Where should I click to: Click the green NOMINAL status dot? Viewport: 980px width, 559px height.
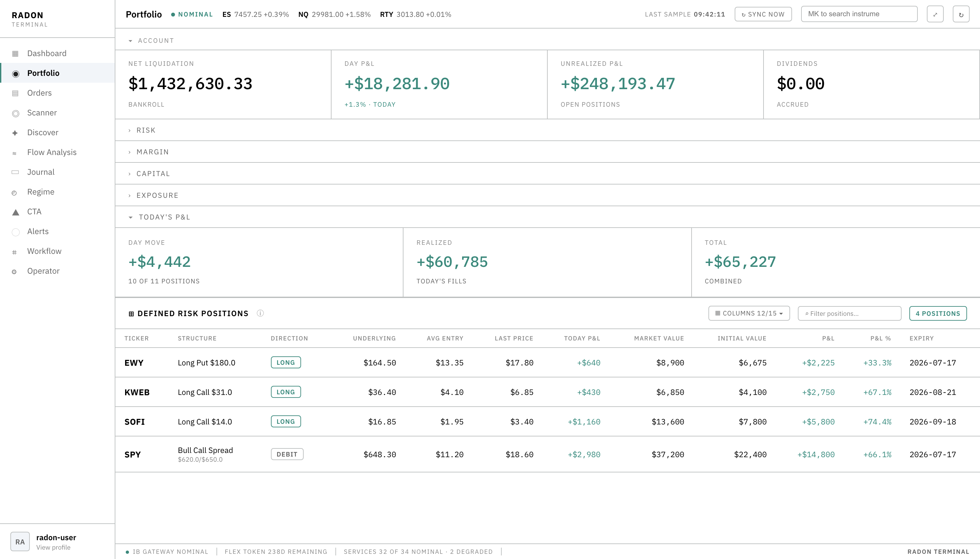point(173,15)
